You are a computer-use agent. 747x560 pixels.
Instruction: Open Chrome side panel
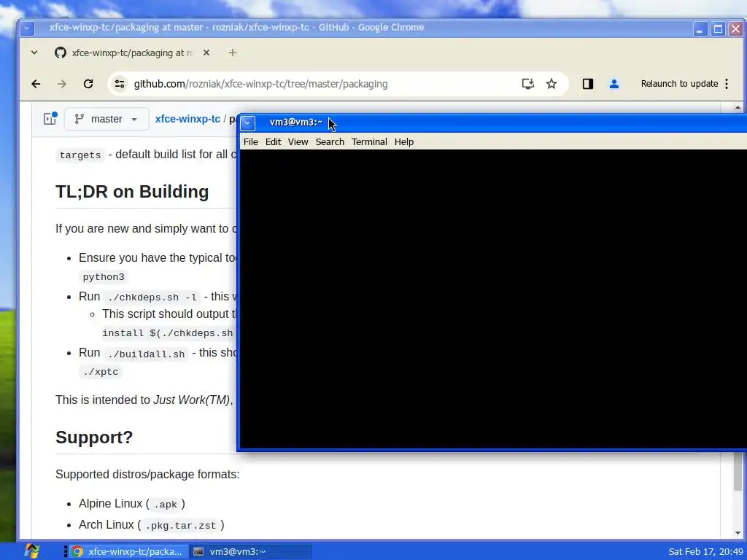587,84
